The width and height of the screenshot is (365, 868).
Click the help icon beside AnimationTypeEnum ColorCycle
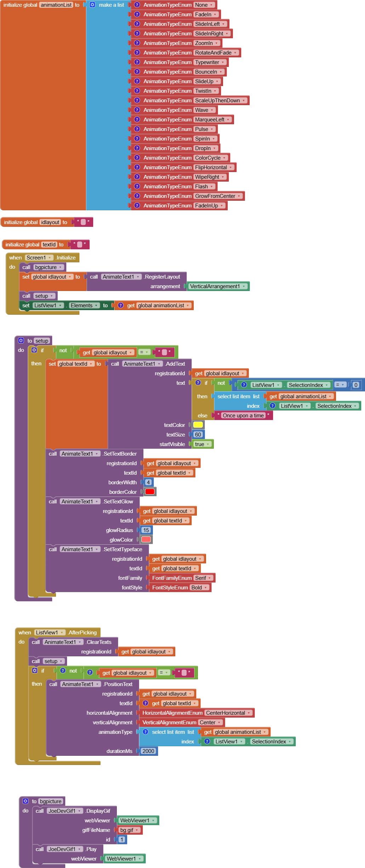pyautogui.click(x=137, y=158)
